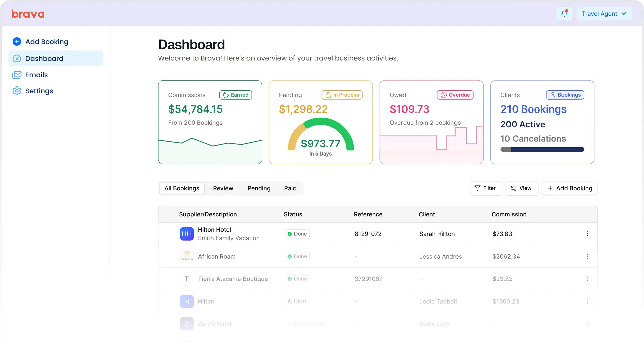The width and height of the screenshot is (644, 355).
Task: Open the View options menu
Action: pos(521,188)
